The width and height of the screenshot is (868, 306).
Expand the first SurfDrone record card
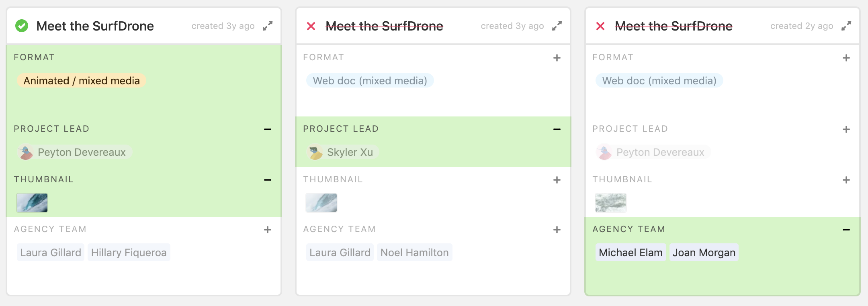(268, 26)
